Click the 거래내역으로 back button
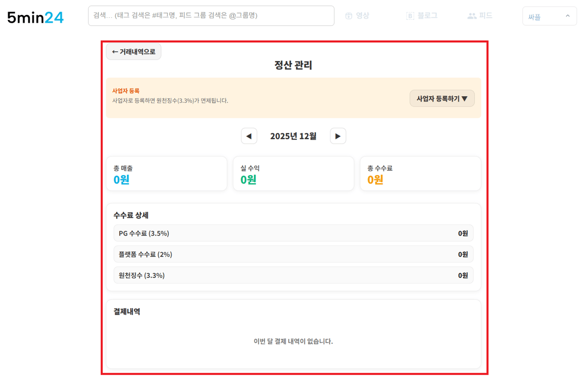 coord(133,51)
